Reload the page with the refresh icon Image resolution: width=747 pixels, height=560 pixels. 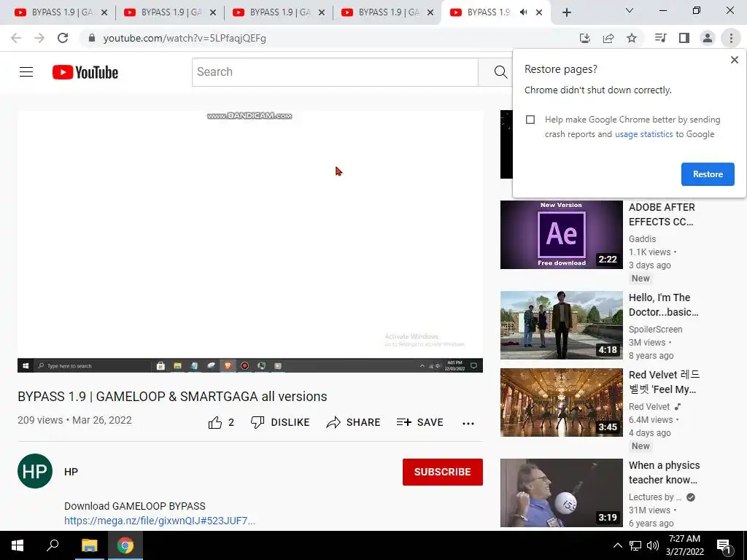tap(63, 38)
